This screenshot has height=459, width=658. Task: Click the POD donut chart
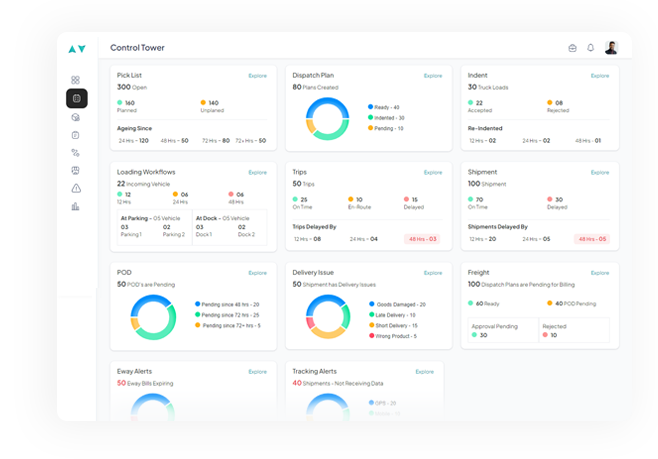click(153, 317)
